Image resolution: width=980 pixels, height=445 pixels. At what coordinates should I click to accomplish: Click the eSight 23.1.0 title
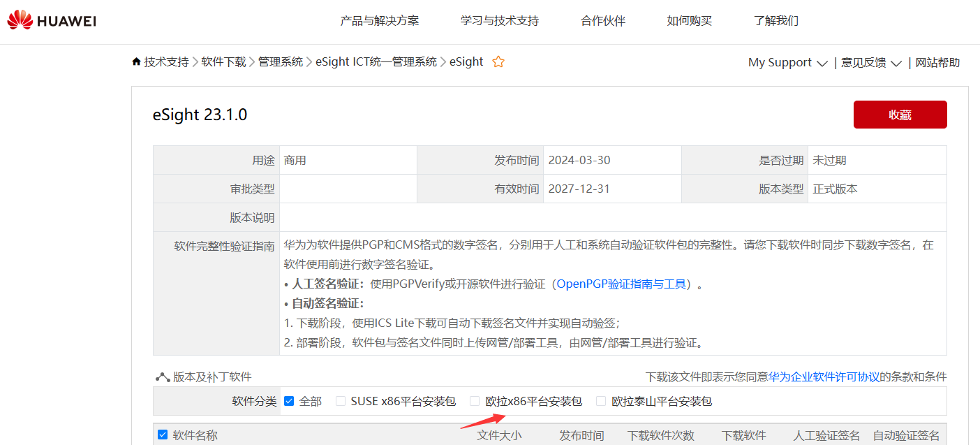[x=200, y=115]
